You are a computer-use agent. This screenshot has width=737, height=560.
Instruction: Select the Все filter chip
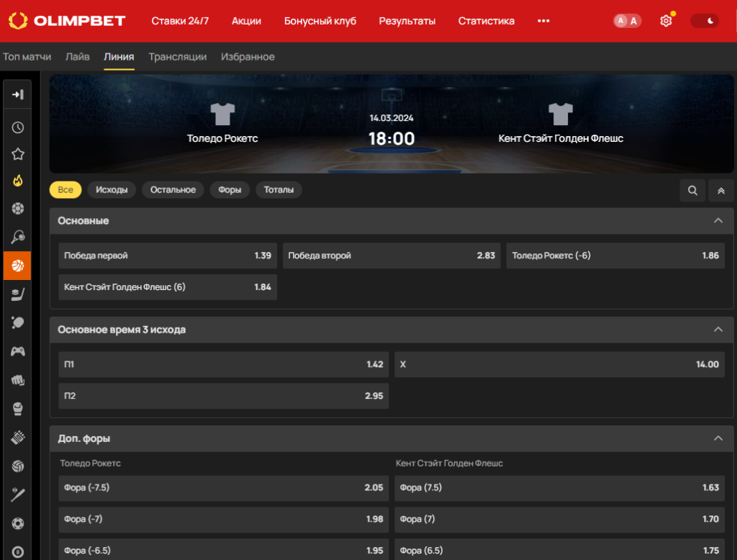(x=65, y=189)
